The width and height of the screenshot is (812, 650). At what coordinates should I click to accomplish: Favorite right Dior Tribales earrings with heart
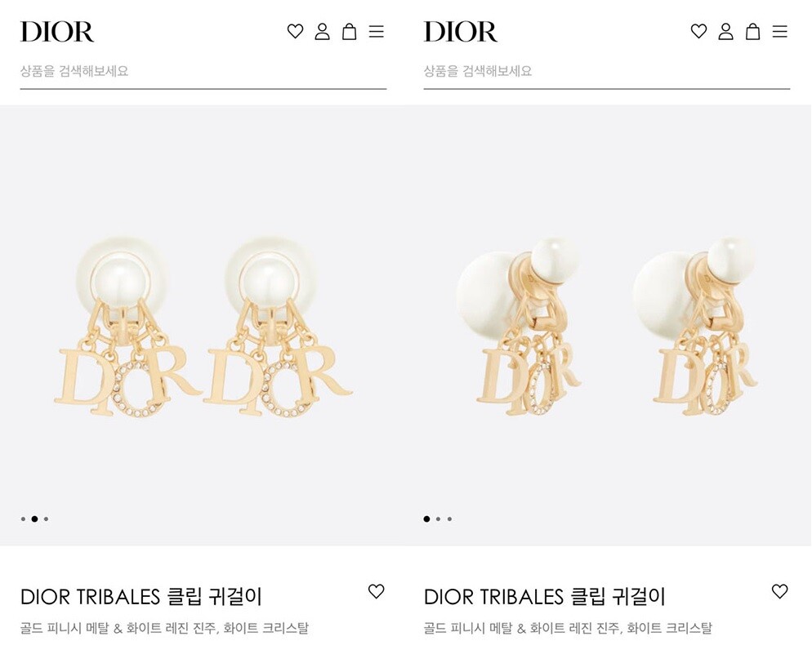click(780, 591)
